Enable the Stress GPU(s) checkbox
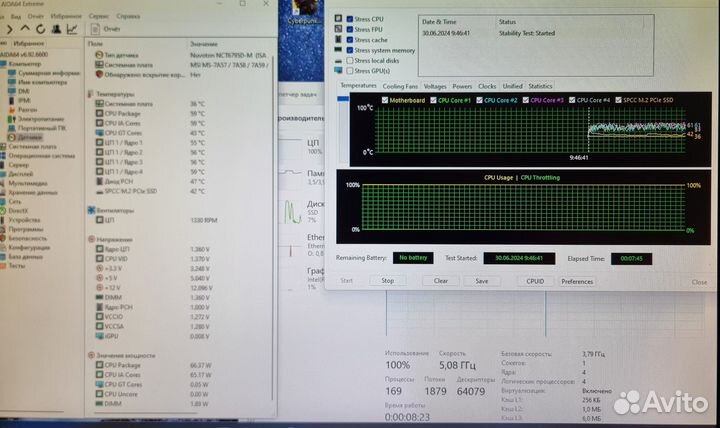720x428 pixels. click(350, 71)
